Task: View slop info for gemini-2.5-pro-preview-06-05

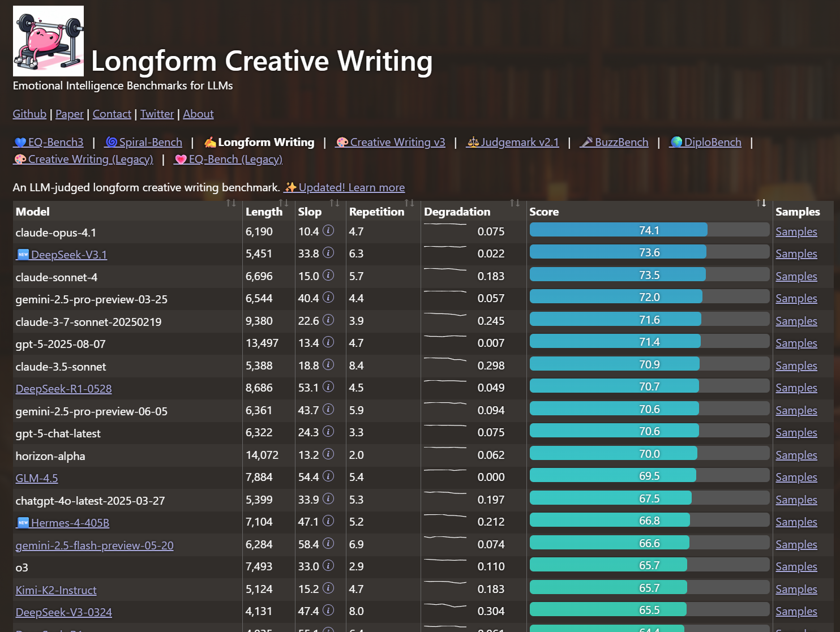Action: pyautogui.click(x=328, y=410)
